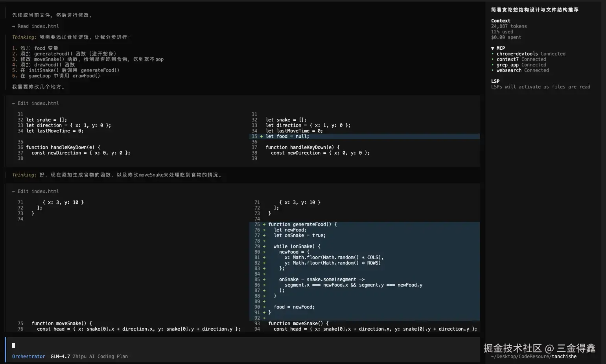Click the Zhipu AI Coding Plan provider label

[x=100, y=357]
